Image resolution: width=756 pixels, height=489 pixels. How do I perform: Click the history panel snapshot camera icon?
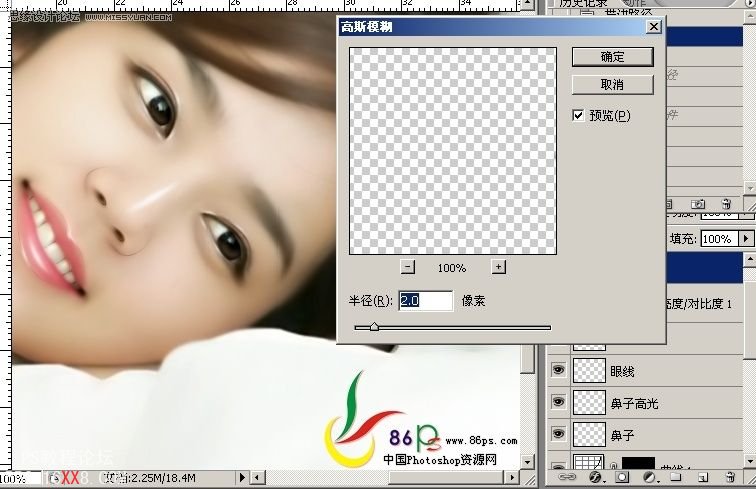[x=699, y=204]
